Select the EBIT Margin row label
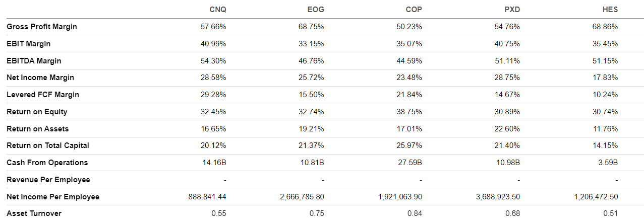644x223 pixels. (28, 44)
